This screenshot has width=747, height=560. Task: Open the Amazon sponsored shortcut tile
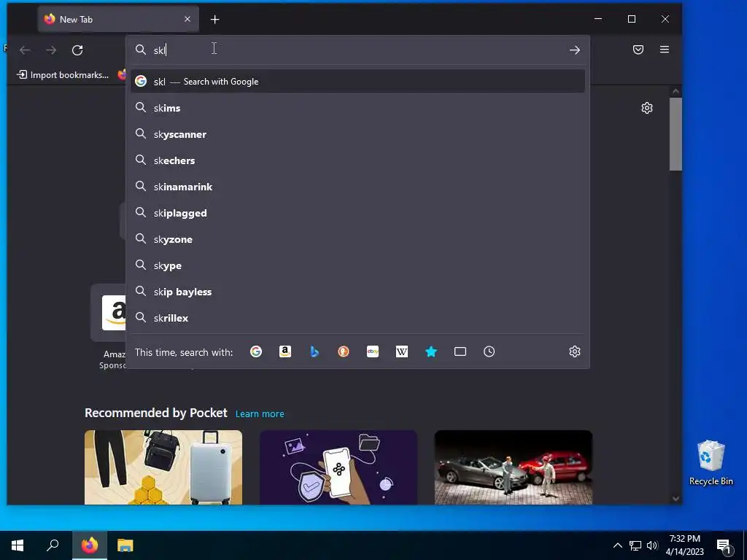point(109,313)
